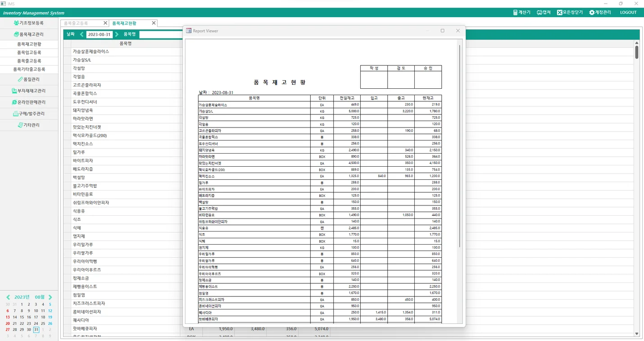Expand the 기타관리 sidebar section

(x=29, y=125)
